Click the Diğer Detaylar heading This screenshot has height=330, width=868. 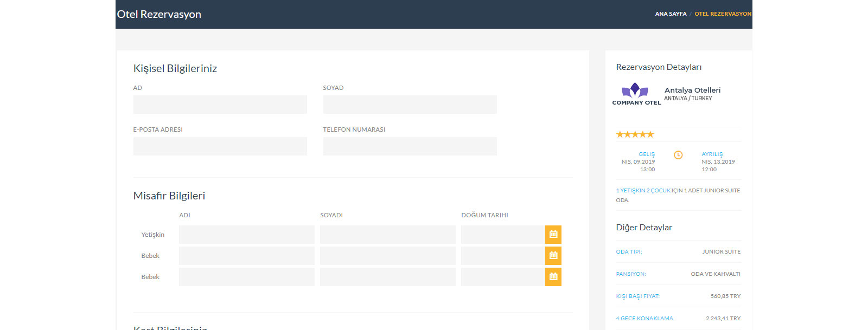[644, 228]
